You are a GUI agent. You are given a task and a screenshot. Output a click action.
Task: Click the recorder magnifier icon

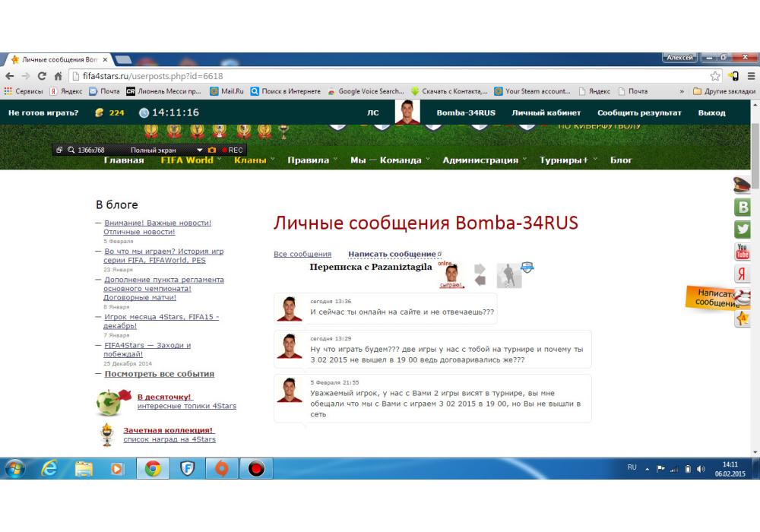click(71, 150)
